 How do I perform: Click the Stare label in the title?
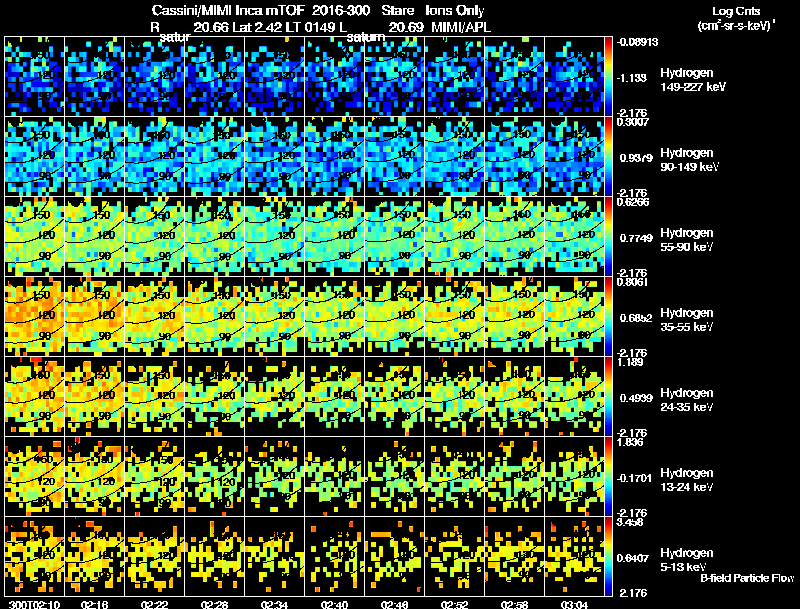click(398, 10)
